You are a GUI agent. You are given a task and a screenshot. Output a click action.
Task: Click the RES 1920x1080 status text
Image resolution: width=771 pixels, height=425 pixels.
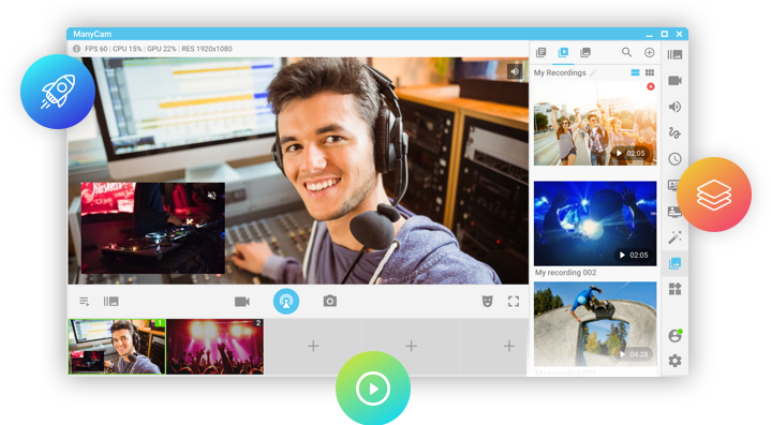click(x=207, y=49)
